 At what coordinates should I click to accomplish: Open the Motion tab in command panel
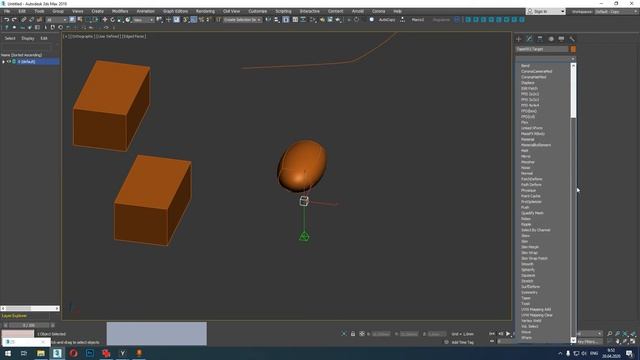[551, 39]
